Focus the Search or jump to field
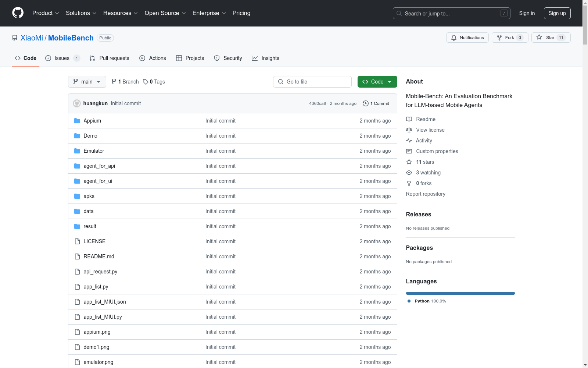588x368 pixels. 452,13
